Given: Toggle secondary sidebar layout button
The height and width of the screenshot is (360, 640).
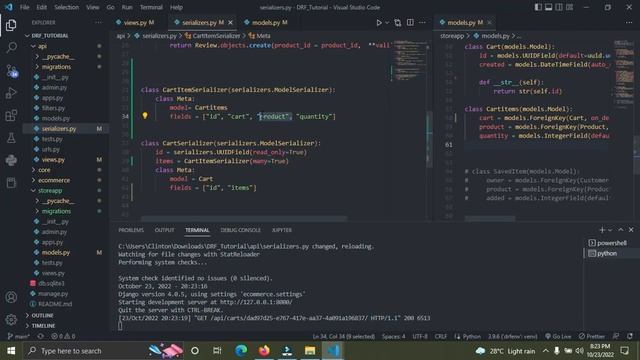Looking at the screenshot, I should point(559,7).
